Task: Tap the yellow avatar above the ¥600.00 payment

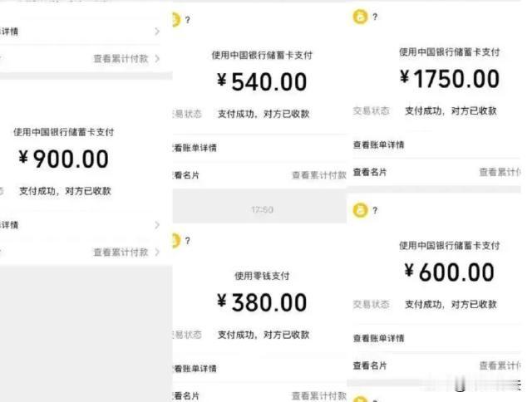Action: [360, 210]
